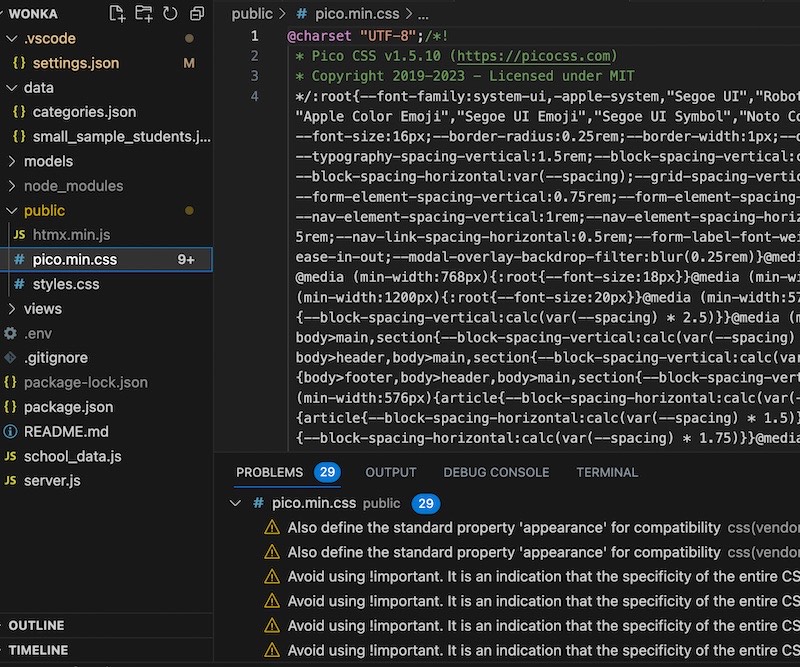Click JSON braces icon beside settings.json
This screenshot has height=667, width=800.
click(x=19, y=63)
